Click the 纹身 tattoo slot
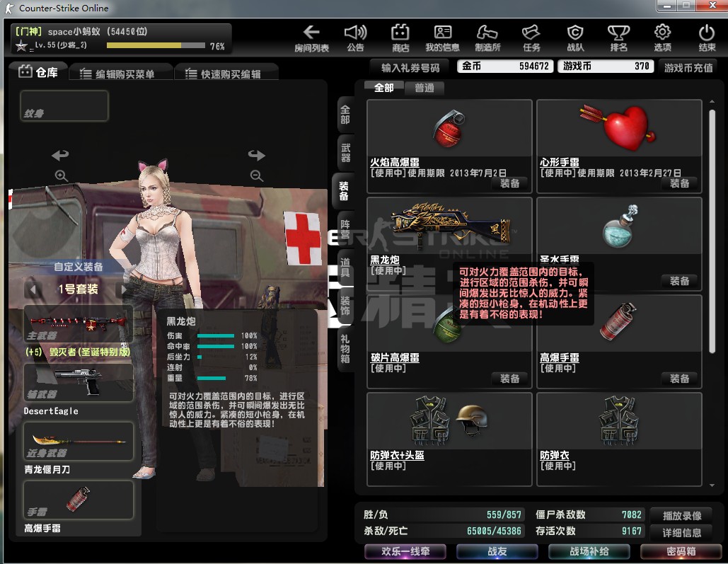This screenshot has height=564, width=728. (x=64, y=106)
